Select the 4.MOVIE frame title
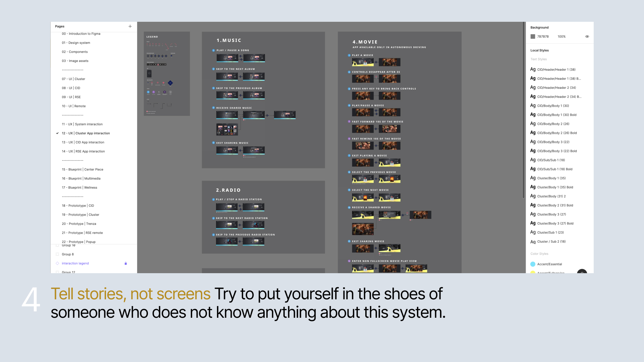 [x=365, y=42]
